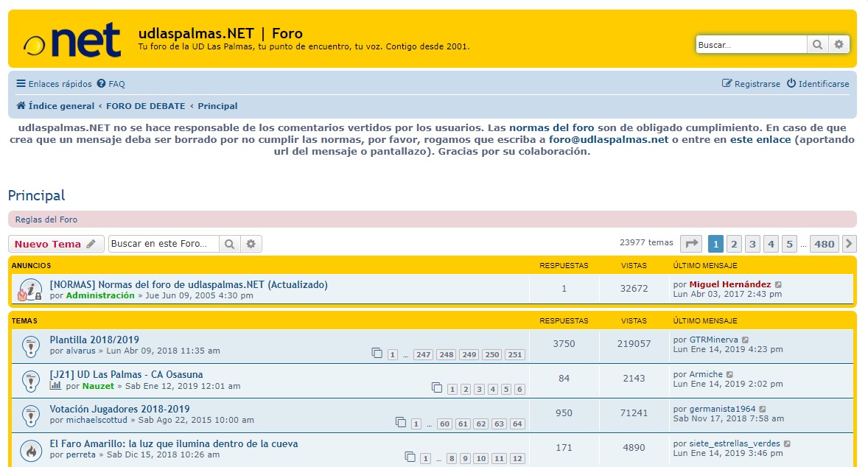Viewport: 868px width, 467px height.
Task: Click the Índice general home icon
Action: [x=21, y=105]
